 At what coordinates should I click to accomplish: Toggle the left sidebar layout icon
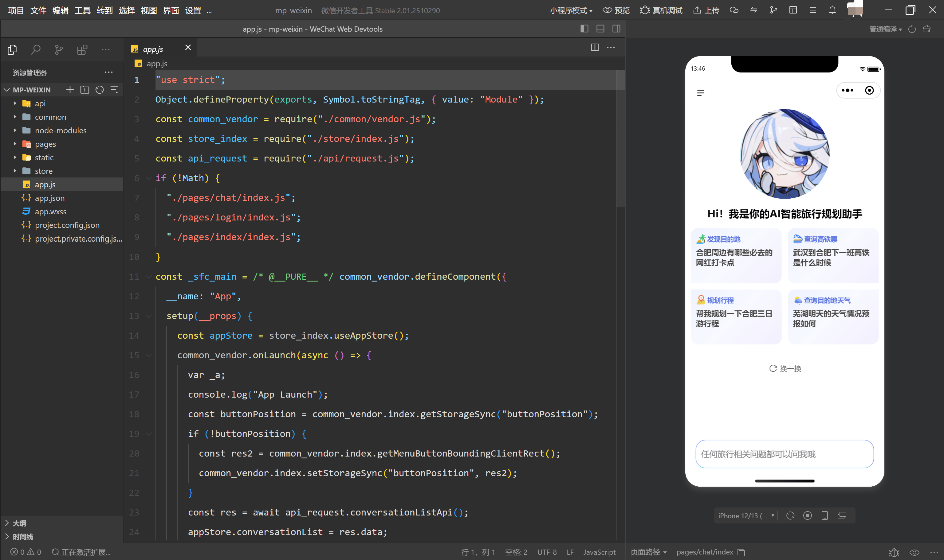[584, 29]
